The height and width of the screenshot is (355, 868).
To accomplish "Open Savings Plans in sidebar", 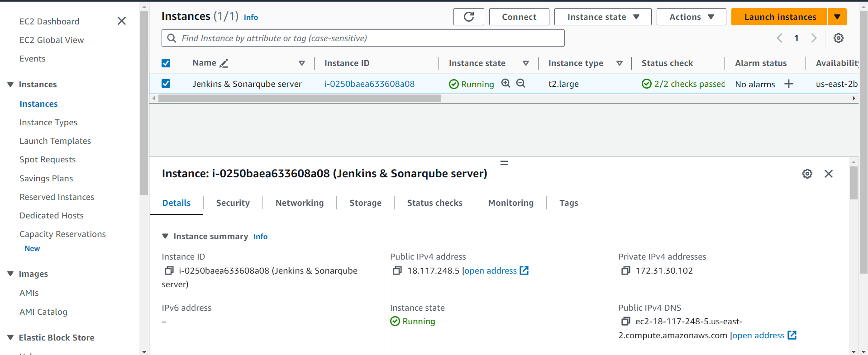I will coord(46,178).
